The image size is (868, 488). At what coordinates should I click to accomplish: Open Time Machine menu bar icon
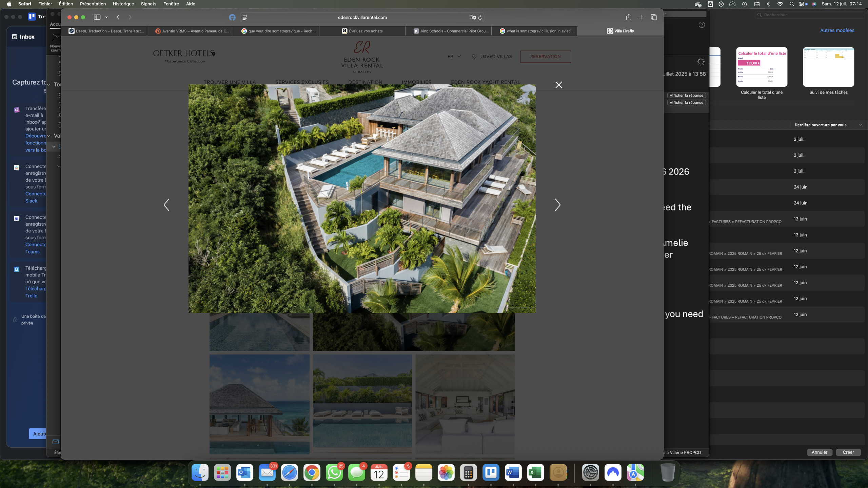point(744,4)
